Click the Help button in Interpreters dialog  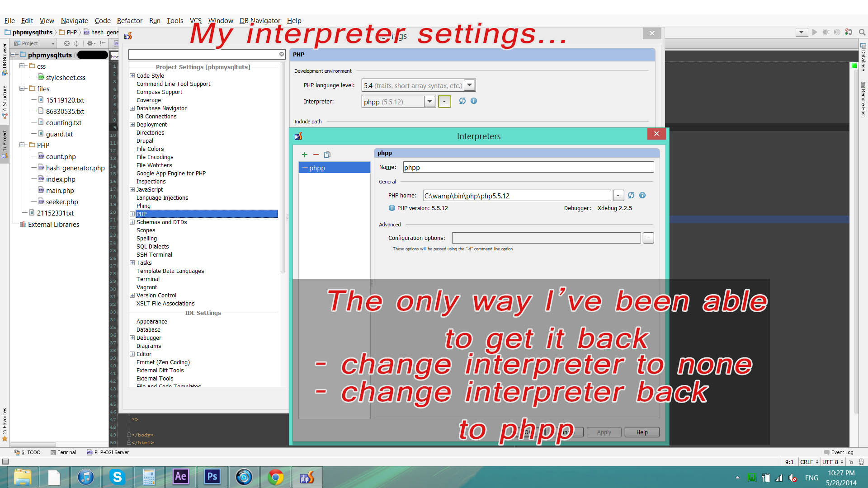[642, 432]
